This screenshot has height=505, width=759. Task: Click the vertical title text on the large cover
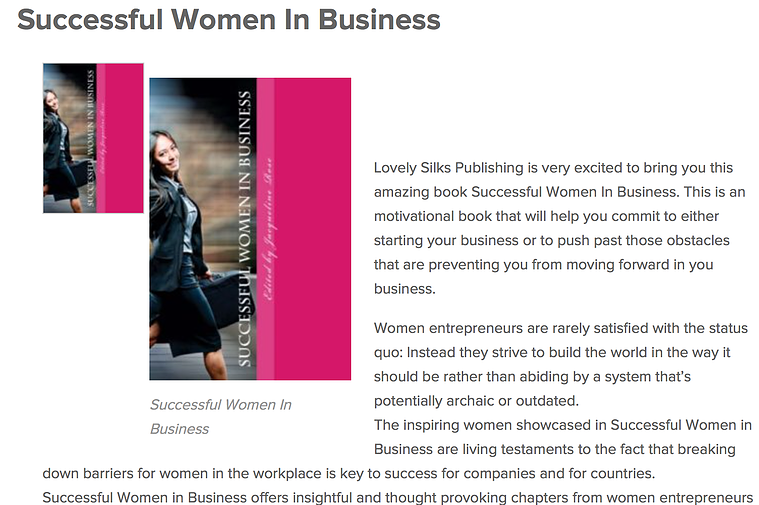(x=245, y=229)
